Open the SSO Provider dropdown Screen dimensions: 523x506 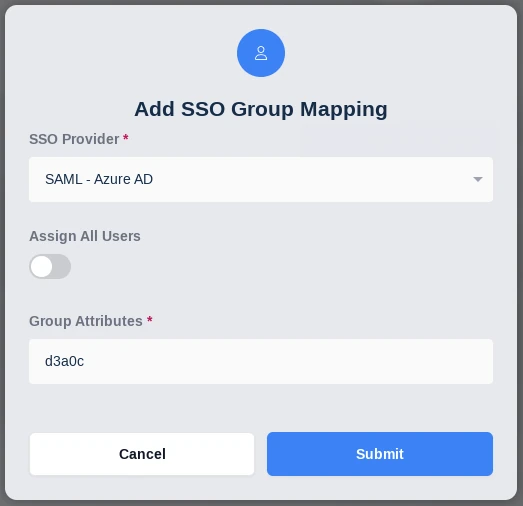tap(261, 179)
